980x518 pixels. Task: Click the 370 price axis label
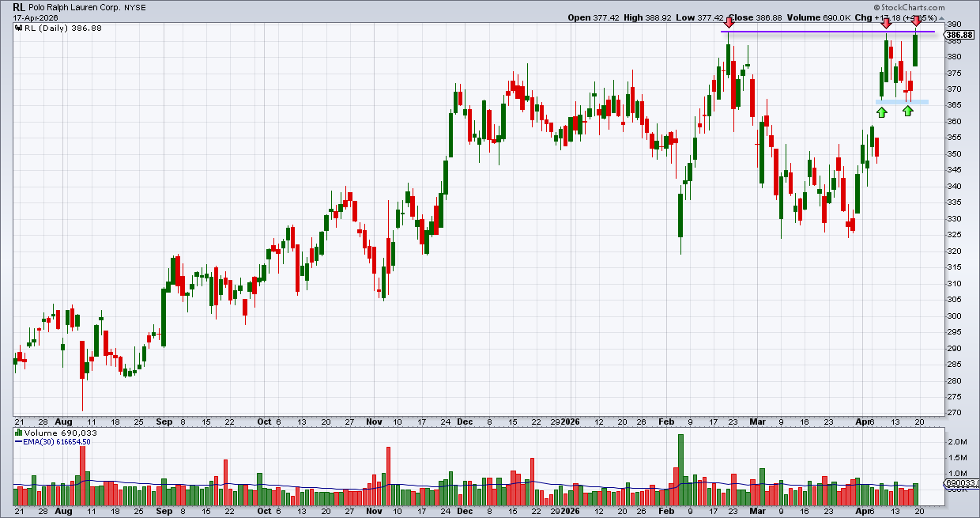(955, 89)
